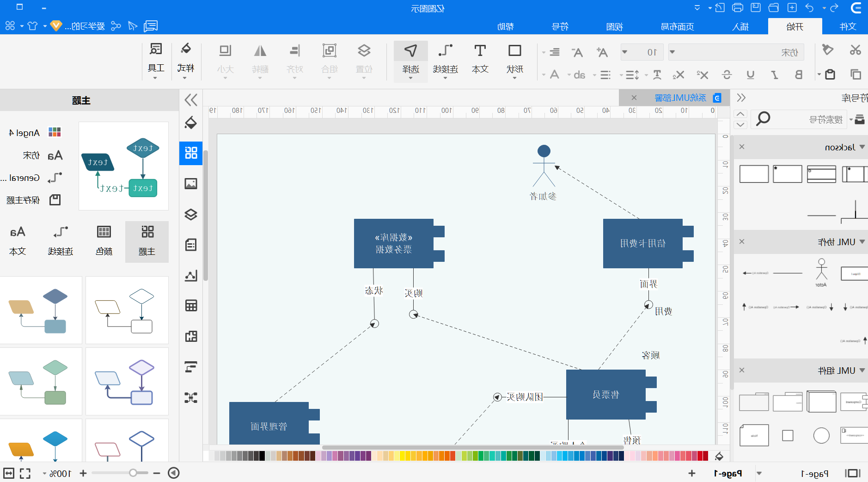Click the Paste clipboard icon
The height and width of the screenshot is (482, 868).
830,74
